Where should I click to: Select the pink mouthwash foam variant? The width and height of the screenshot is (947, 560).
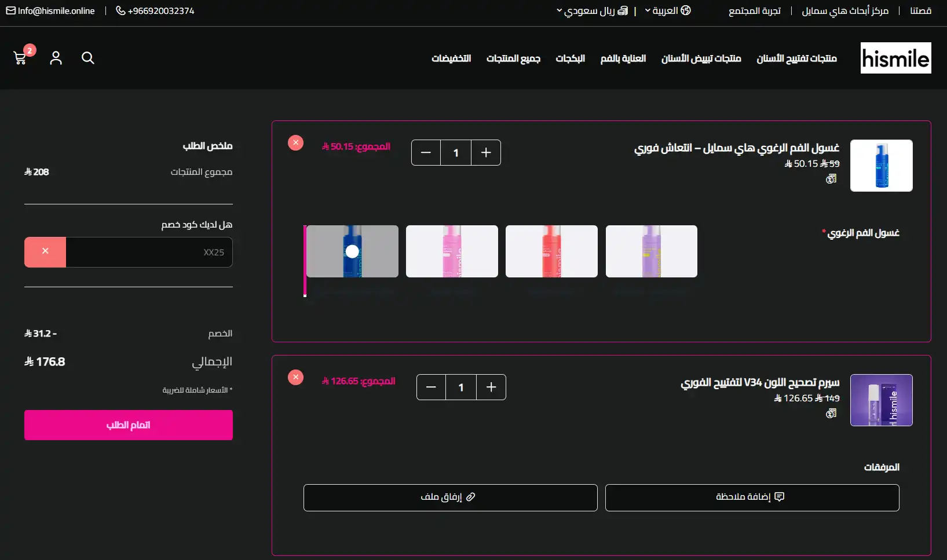pos(452,251)
